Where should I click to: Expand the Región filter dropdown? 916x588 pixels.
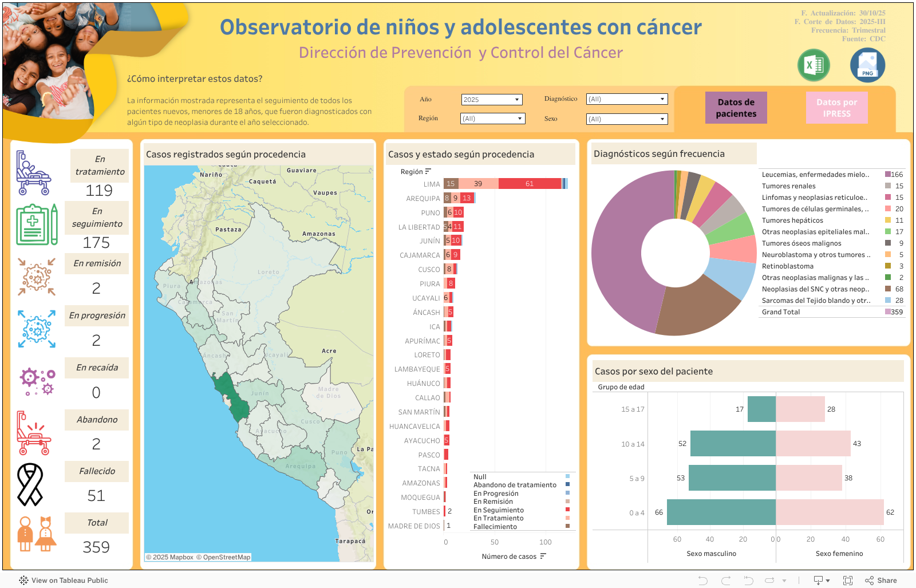pos(492,119)
